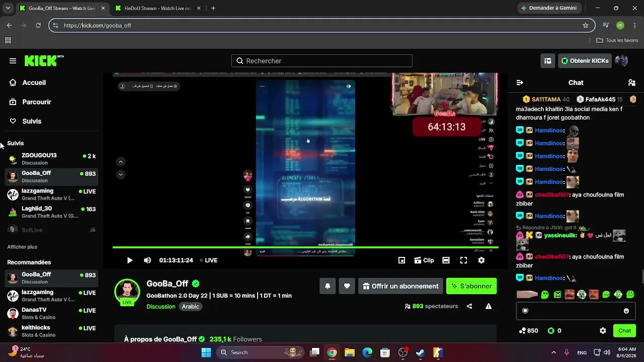Image resolution: width=644 pixels, height=362 pixels.
Task: Reload the page in Chrome
Action: (38, 25)
